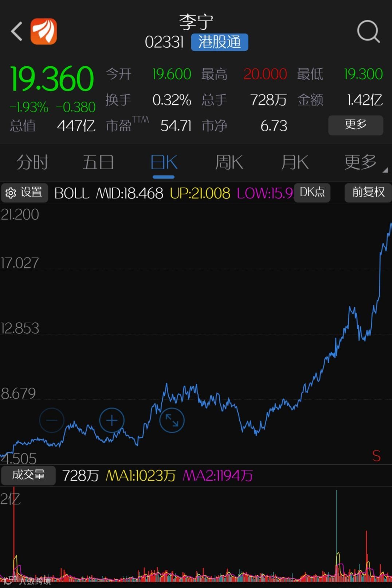Tap the 换手 value 0.32%
The width and height of the screenshot is (392, 588).
point(172,100)
